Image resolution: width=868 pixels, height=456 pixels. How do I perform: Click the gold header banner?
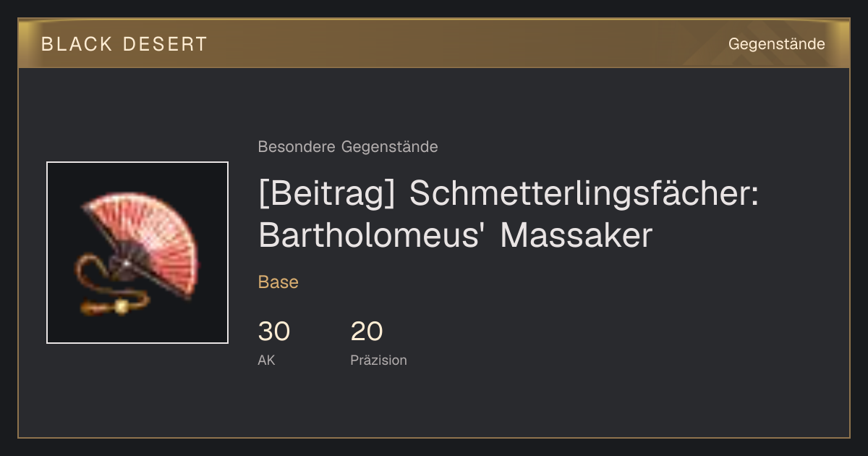(x=434, y=43)
